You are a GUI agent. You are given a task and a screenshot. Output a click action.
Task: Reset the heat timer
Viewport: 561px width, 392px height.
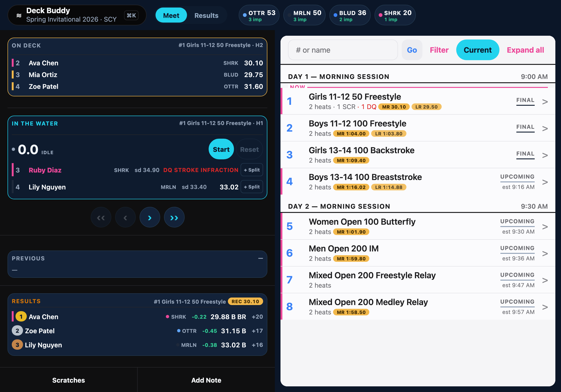tap(249, 149)
